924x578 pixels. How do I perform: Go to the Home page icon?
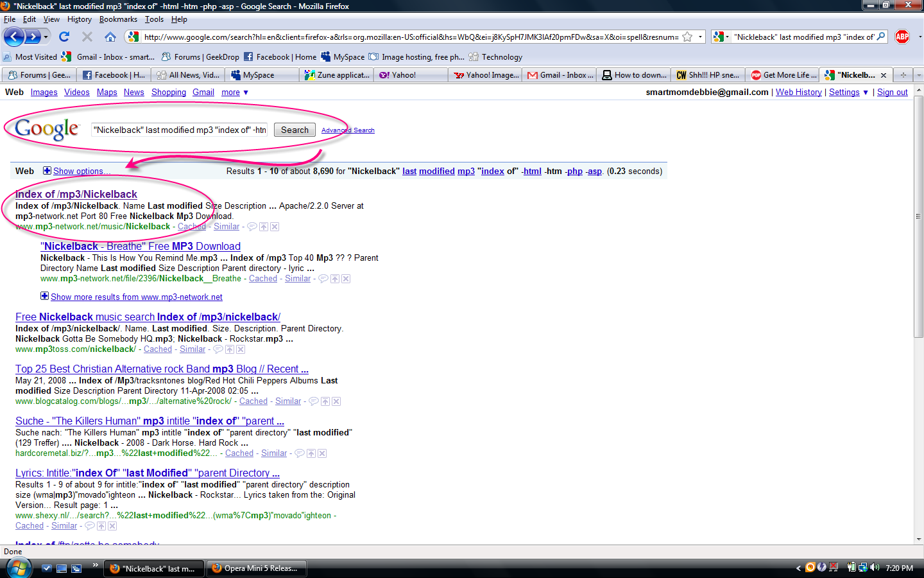point(110,37)
